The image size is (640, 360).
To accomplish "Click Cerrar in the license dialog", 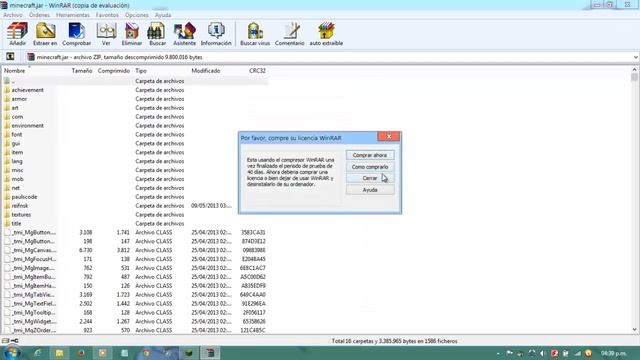I will pyautogui.click(x=370, y=178).
